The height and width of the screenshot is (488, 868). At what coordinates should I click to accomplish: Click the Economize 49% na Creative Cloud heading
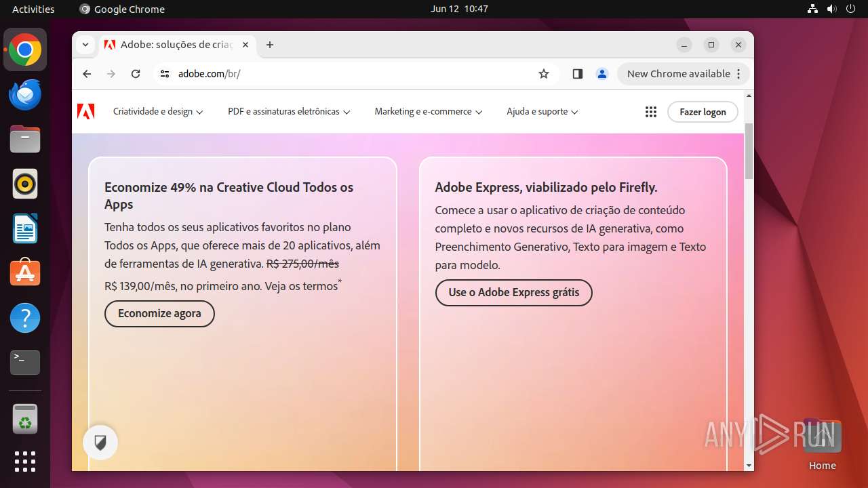[x=229, y=196]
